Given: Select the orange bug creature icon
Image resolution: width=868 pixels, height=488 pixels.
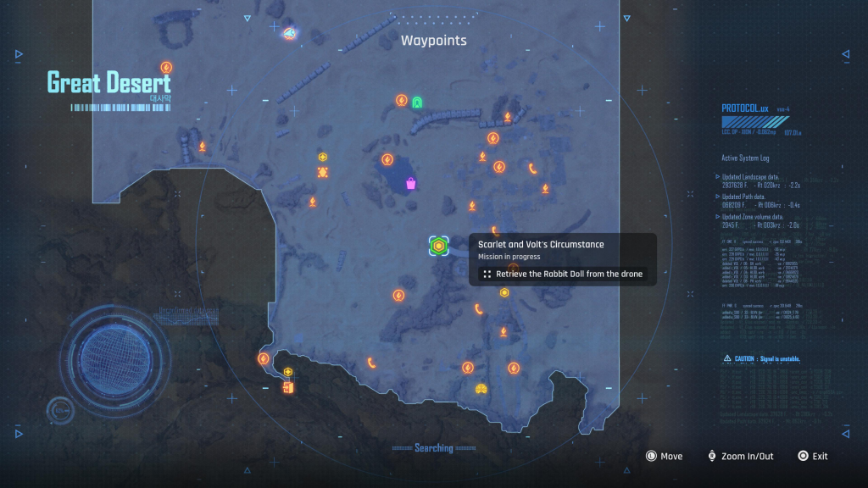Looking at the screenshot, I should [323, 172].
